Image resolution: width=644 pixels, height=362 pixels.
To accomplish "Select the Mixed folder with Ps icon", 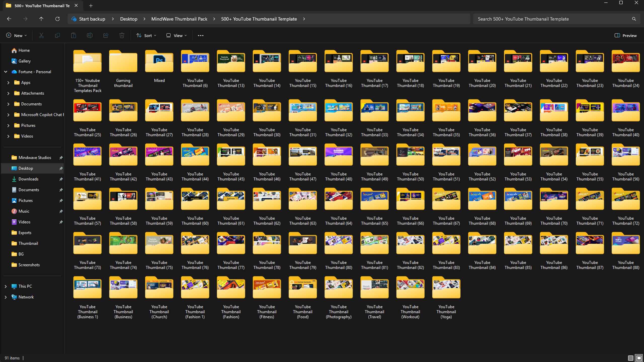I will pyautogui.click(x=159, y=67).
